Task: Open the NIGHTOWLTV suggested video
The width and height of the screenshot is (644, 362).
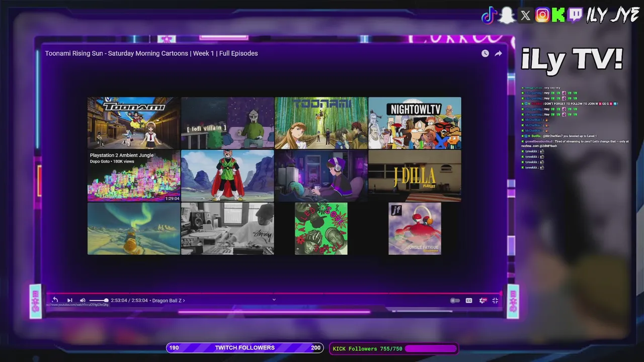Action: [x=415, y=123]
